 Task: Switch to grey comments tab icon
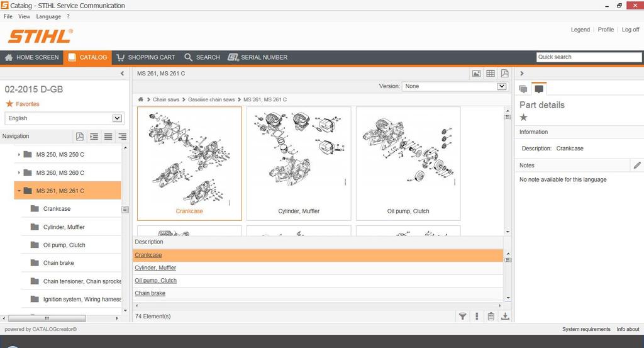[523, 89]
